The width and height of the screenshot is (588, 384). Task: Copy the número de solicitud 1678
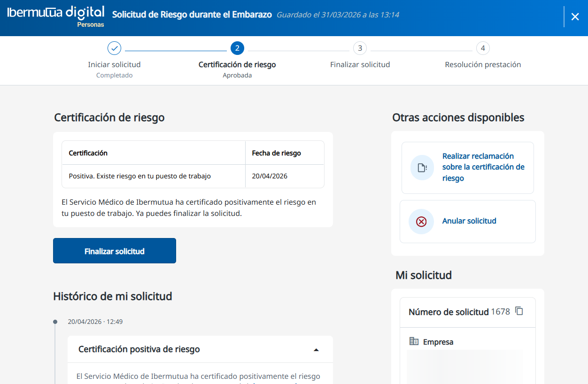coord(519,311)
